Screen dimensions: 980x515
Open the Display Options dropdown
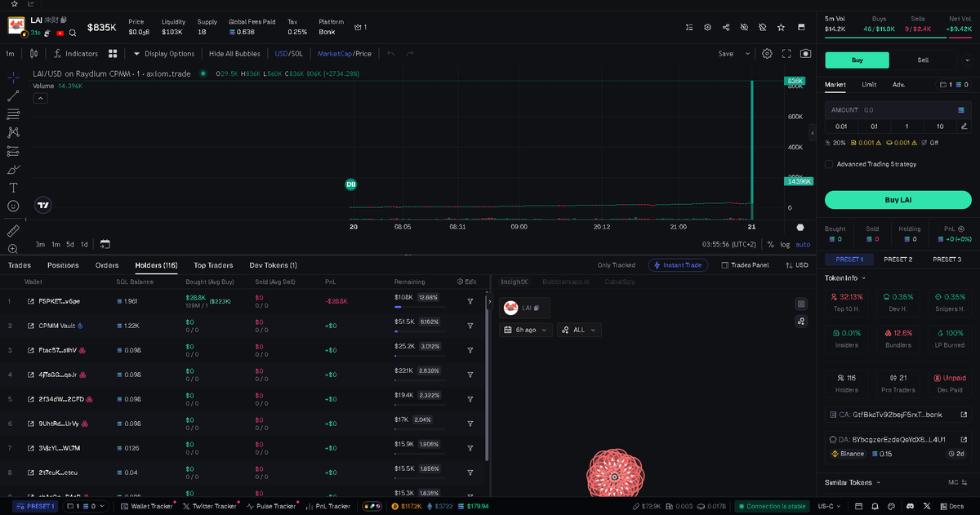(x=164, y=54)
